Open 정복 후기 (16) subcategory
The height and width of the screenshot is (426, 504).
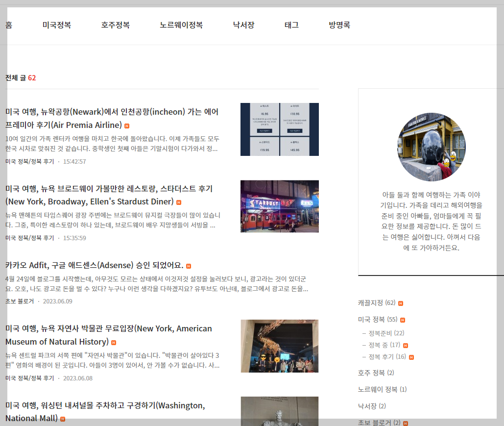tap(387, 356)
